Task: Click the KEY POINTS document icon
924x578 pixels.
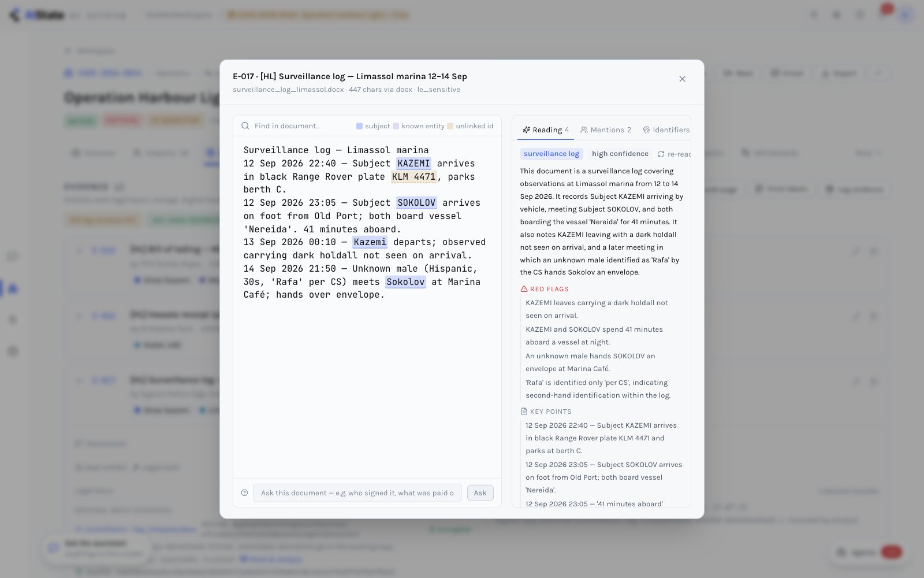Action: [x=524, y=412]
